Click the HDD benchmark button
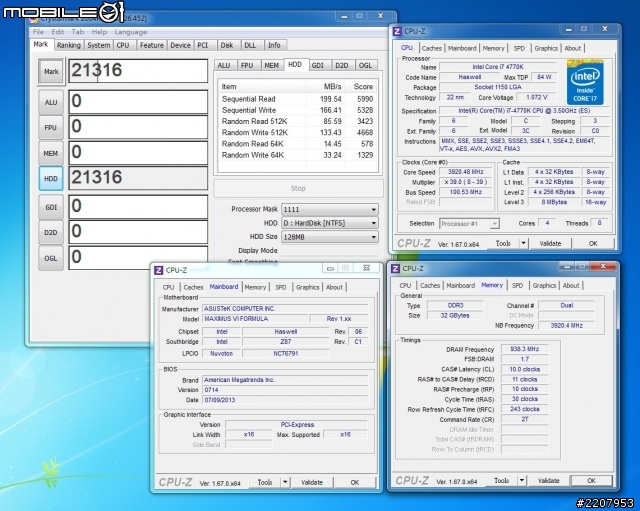Viewport: 640px width, 511px height. point(51,178)
